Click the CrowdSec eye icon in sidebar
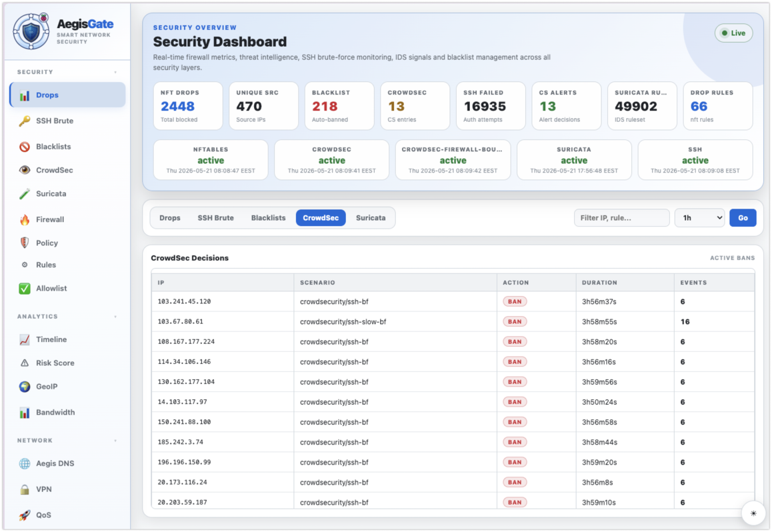Viewport: 772px width, 532px height. (x=25, y=170)
